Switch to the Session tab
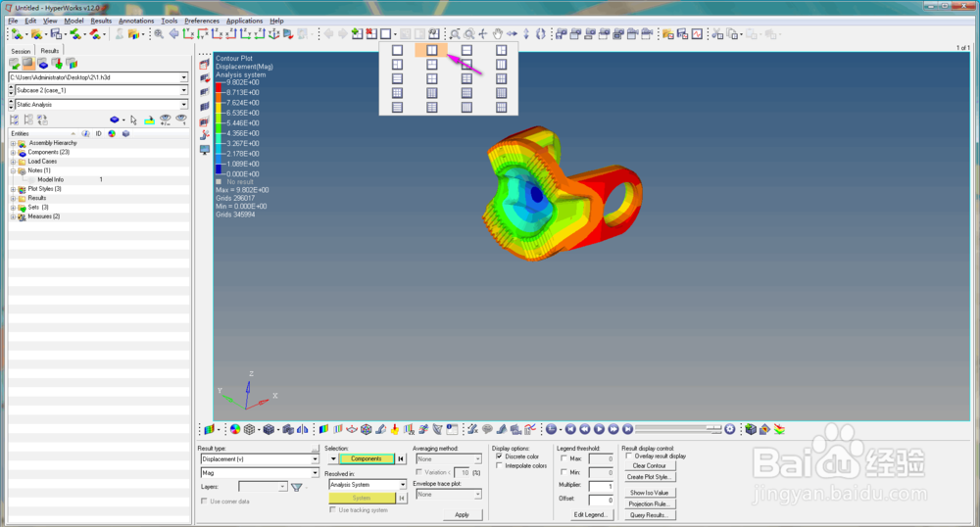 21,51
